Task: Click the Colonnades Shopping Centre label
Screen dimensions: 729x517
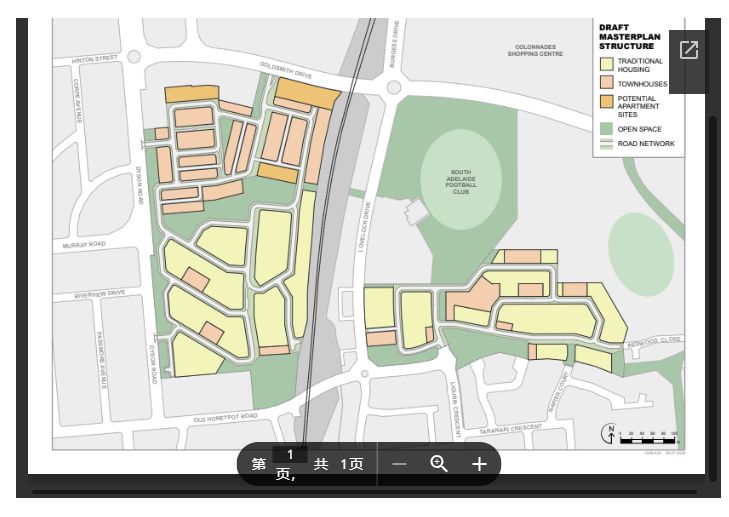Action: [535, 50]
